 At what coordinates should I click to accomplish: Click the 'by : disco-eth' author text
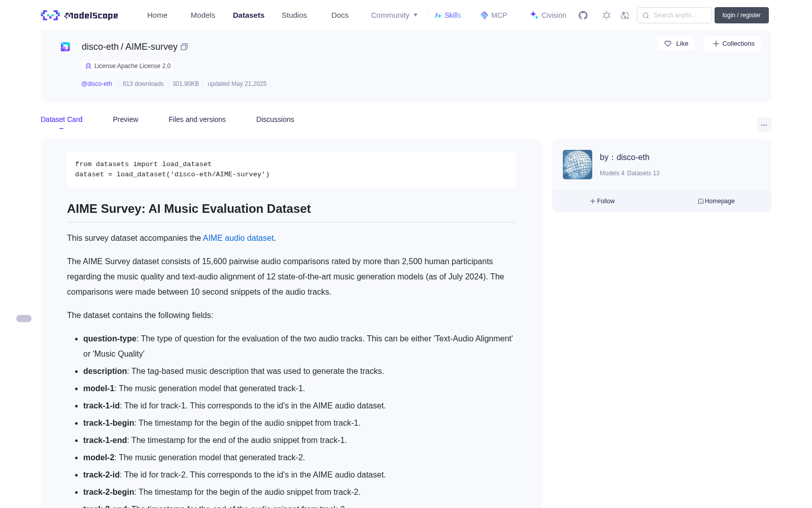click(625, 157)
